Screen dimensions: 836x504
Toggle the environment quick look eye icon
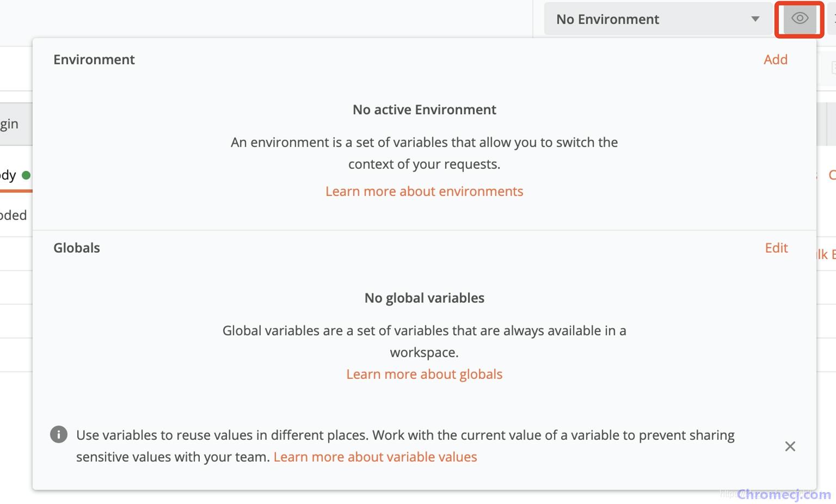coord(799,19)
